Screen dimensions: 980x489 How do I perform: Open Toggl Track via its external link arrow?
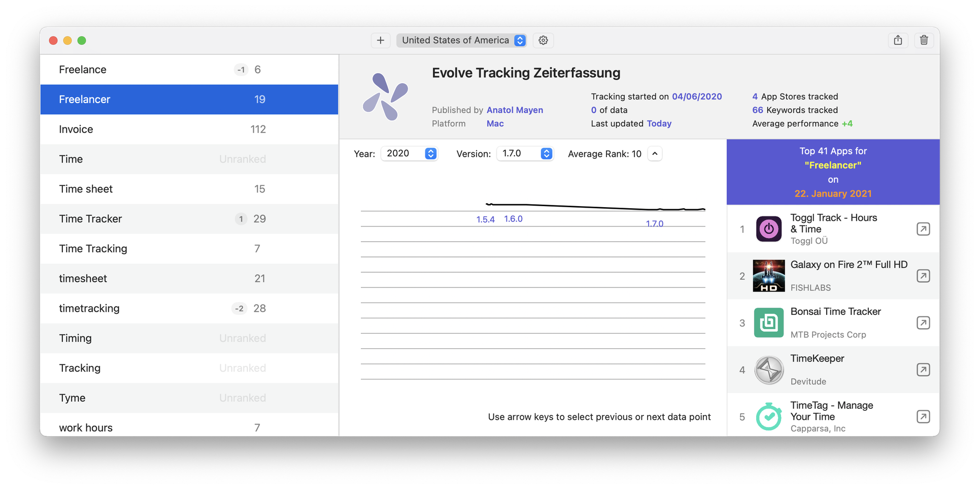click(x=923, y=229)
